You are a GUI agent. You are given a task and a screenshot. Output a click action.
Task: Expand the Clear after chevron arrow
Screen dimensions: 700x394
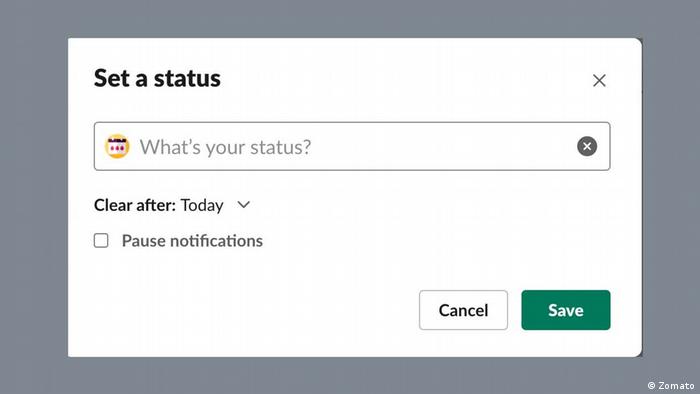tap(243, 205)
